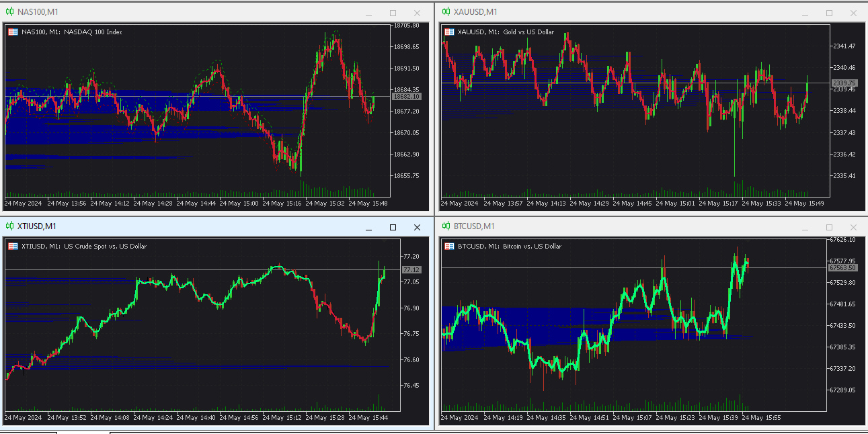Click time label '24 May 15:48' on NAS100 chart

367,203
